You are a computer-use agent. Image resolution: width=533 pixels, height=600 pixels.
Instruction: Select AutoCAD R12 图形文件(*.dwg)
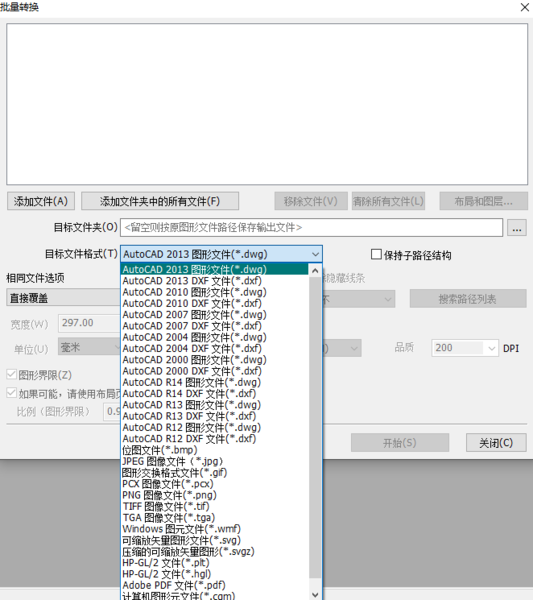[x=215, y=427]
